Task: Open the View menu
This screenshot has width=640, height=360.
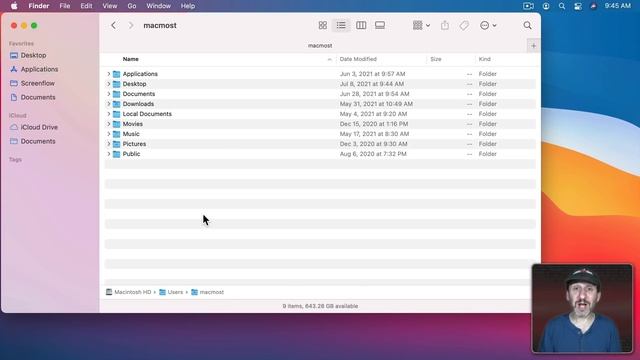Action: tap(109, 6)
